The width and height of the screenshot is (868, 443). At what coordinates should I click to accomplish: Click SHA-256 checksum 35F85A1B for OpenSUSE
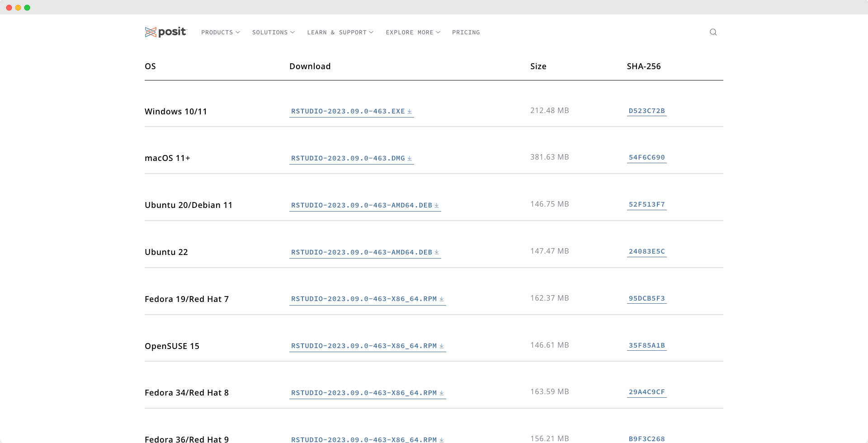[x=646, y=345]
